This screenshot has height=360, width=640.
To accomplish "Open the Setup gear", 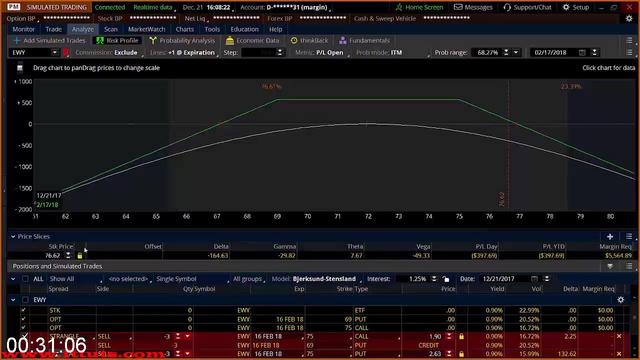I will 566,7.
